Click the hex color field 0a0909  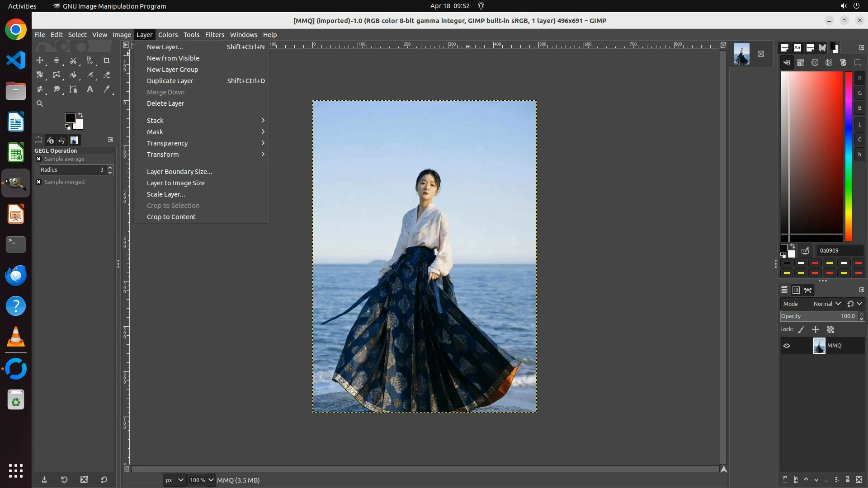(840, 251)
